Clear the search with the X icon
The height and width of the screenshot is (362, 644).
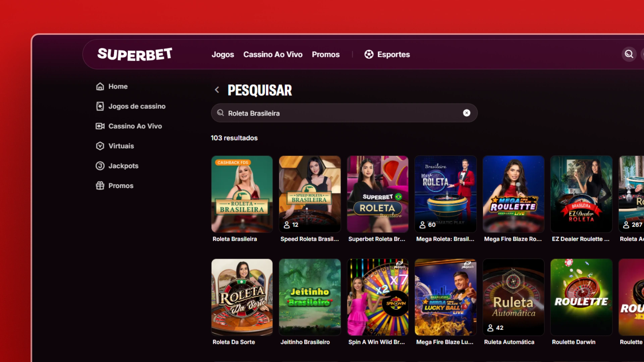click(467, 113)
